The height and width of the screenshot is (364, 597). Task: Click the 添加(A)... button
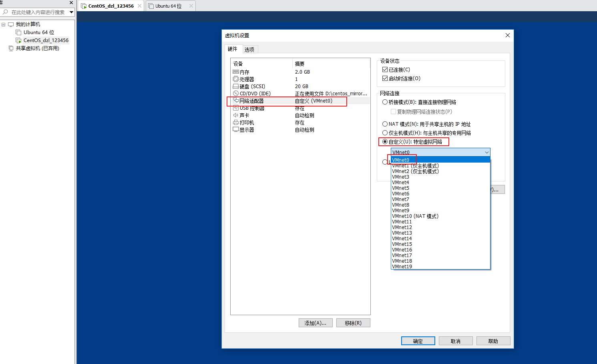click(x=316, y=323)
